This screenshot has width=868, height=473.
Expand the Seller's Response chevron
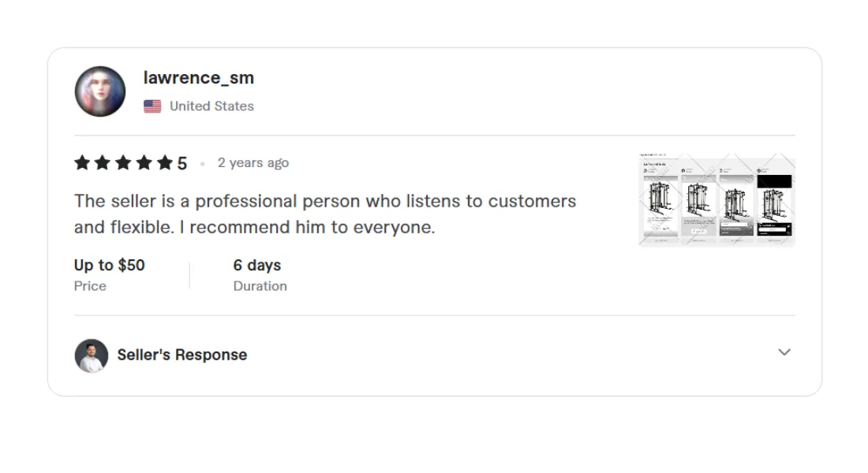(784, 352)
